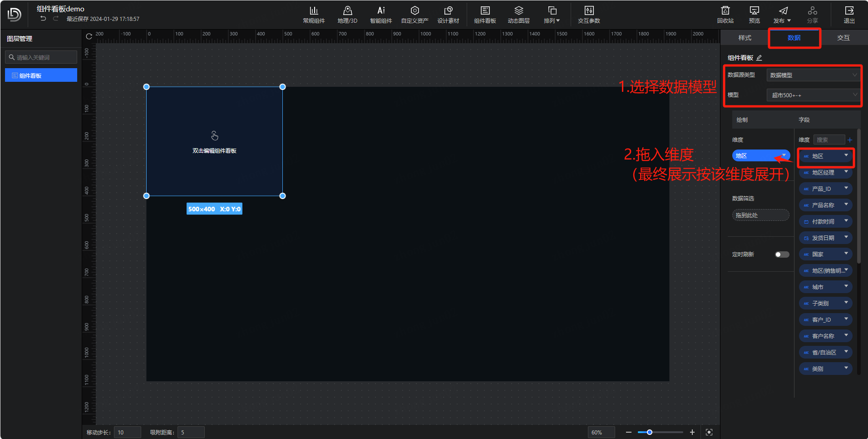Open the 常规组件 chart components menu
The width and height of the screenshot is (868, 439).
click(314, 15)
